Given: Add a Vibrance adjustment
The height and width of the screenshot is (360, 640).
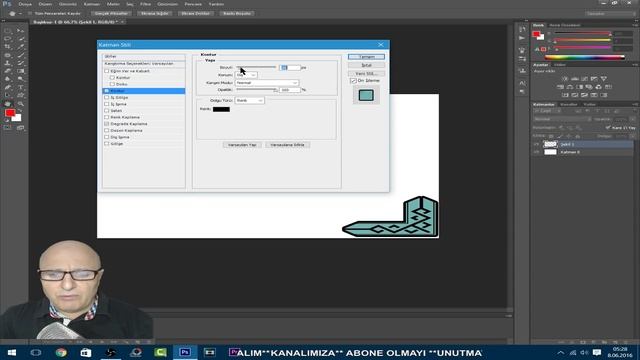Looking at the screenshot, I should [x=604, y=78].
